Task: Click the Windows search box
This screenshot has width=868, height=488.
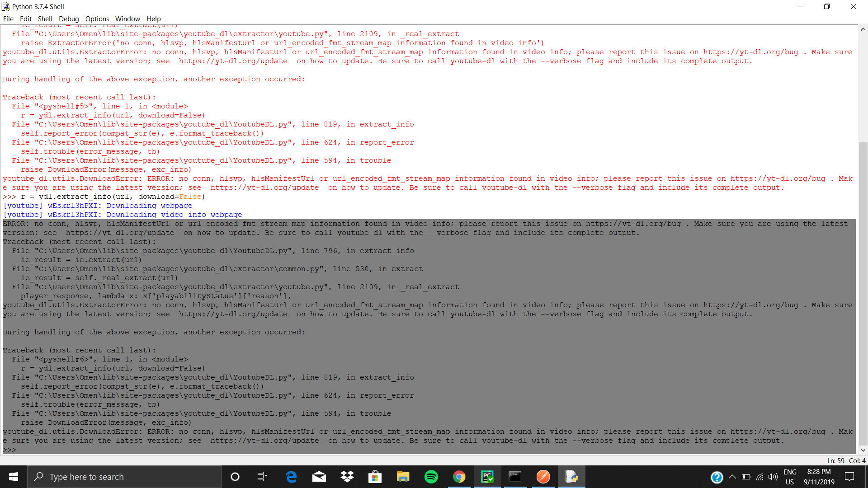Action: 124,477
